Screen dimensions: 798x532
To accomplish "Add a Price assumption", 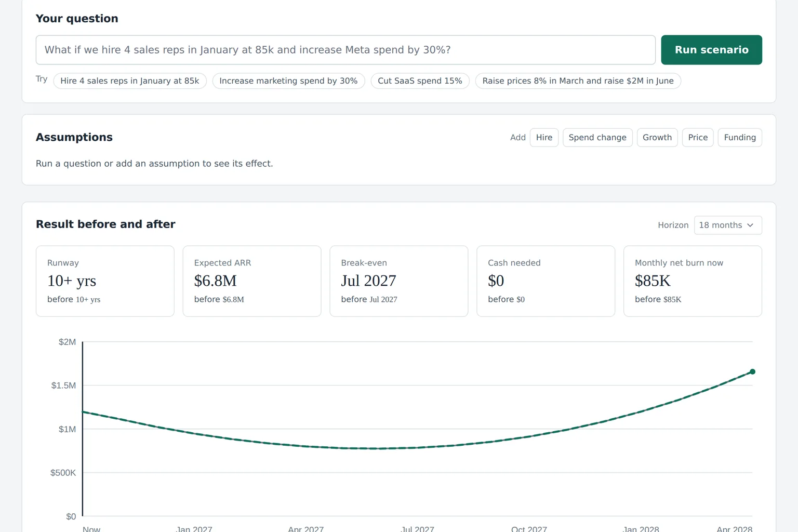I will pyautogui.click(x=698, y=138).
